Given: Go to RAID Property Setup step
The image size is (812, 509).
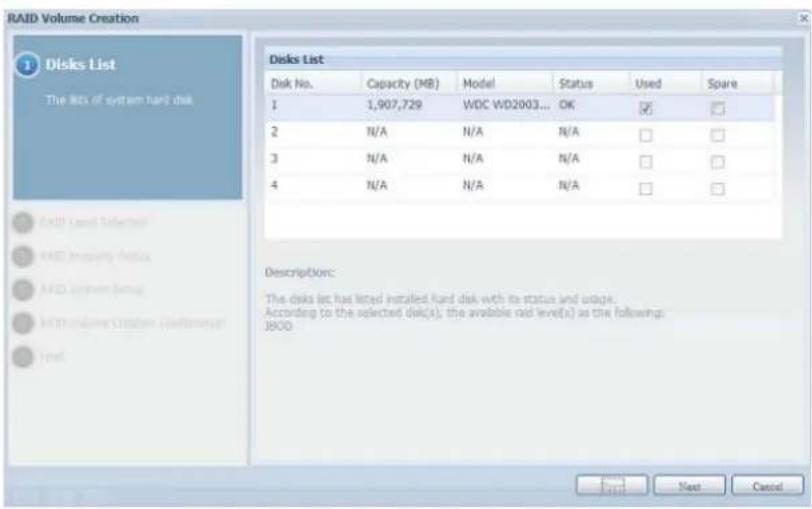Looking at the screenshot, I should 95,256.
